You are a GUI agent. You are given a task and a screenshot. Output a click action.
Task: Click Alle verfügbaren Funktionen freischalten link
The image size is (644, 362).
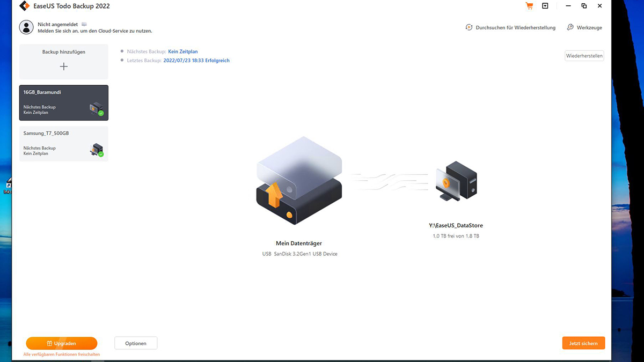click(x=62, y=354)
